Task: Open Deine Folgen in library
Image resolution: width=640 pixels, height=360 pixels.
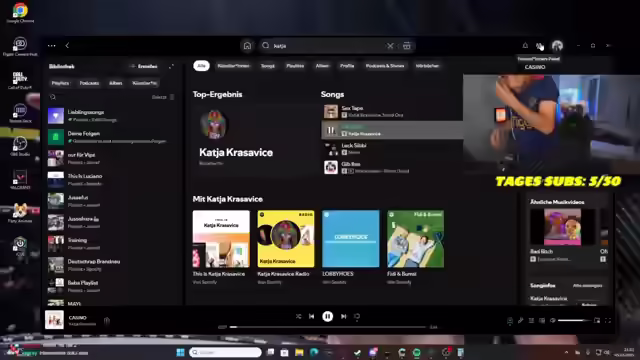Action: (x=111, y=137)
